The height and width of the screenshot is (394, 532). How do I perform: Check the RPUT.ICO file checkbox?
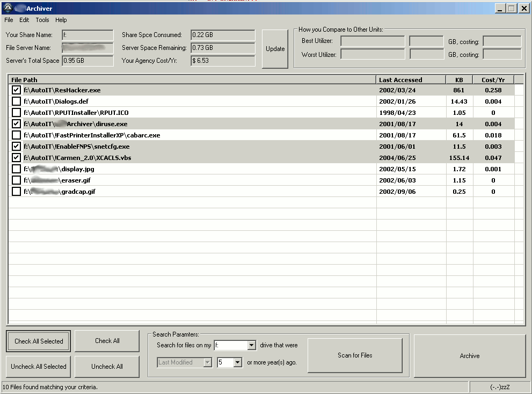tap(16, 112)
